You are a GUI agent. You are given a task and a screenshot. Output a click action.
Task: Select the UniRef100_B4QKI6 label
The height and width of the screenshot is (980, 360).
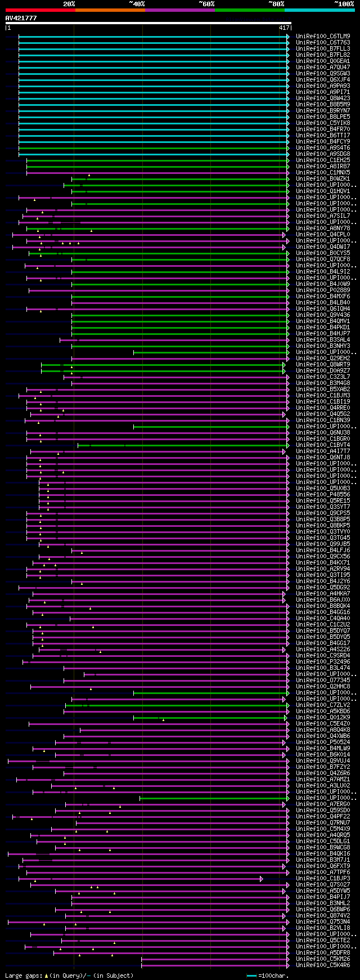(x=323, y=854)
